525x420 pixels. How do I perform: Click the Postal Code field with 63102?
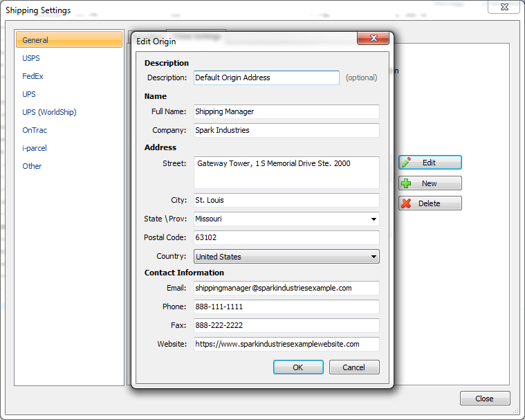[x=286, y=237]
